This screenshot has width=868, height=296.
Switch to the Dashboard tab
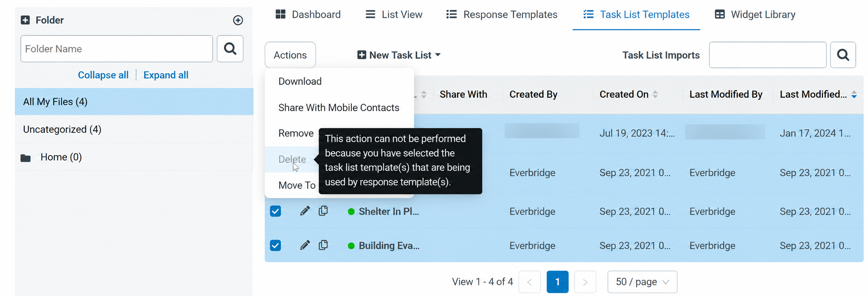308,15
